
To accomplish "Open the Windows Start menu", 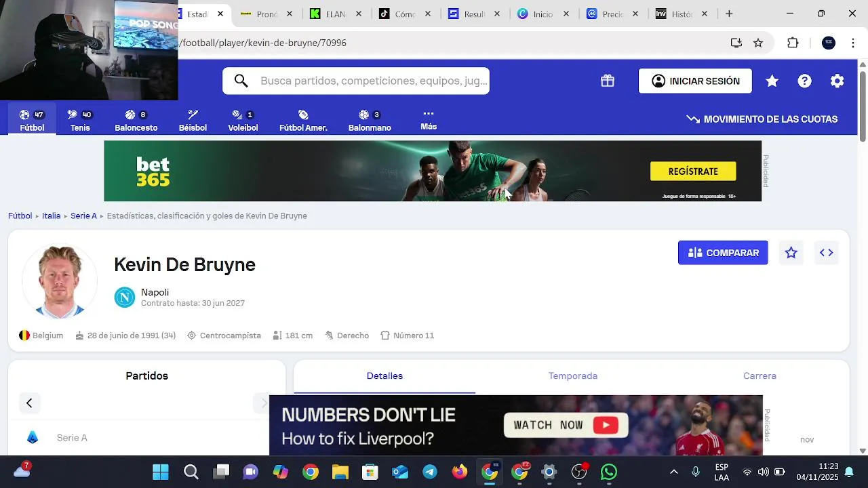I will click(x=161, y=472).
